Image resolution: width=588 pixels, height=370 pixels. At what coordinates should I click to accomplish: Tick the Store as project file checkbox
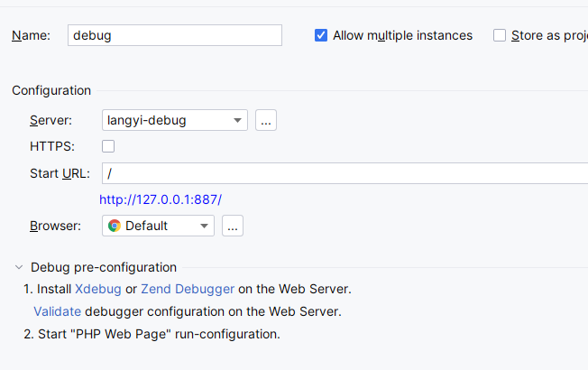(x=500, y=35)
